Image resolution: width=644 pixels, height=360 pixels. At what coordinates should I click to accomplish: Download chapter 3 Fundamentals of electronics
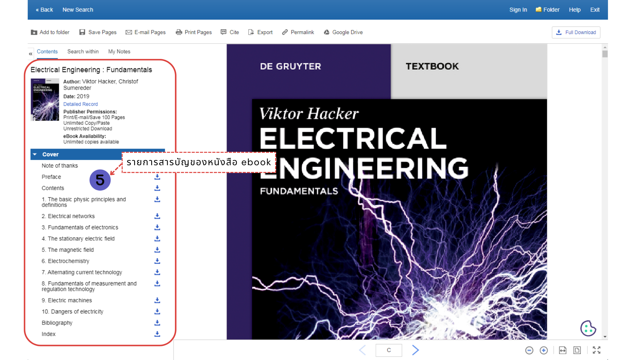[157, 227]
